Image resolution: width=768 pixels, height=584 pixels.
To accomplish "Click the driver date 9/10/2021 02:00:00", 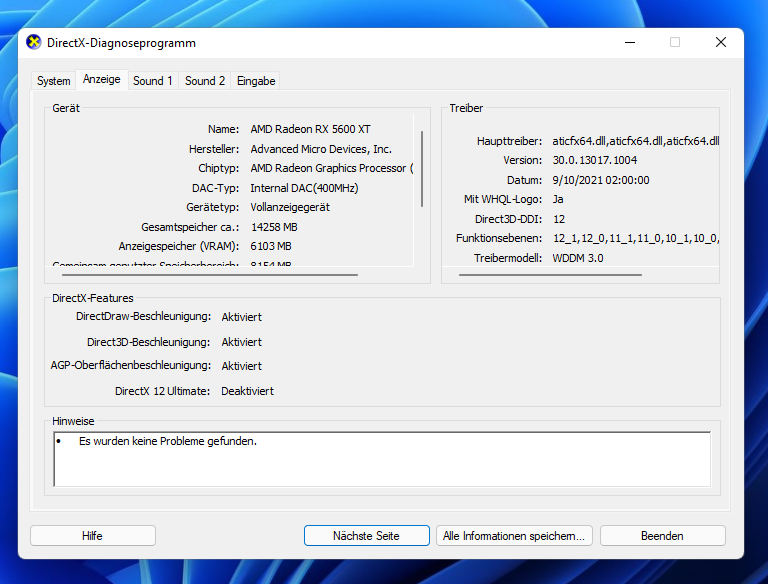I will pyautogui.click(x=601, y=180).
